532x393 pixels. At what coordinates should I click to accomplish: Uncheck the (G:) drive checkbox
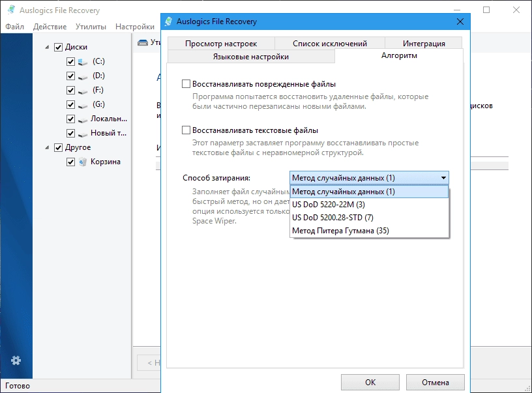pyautogui.click(x=70, y=104)
